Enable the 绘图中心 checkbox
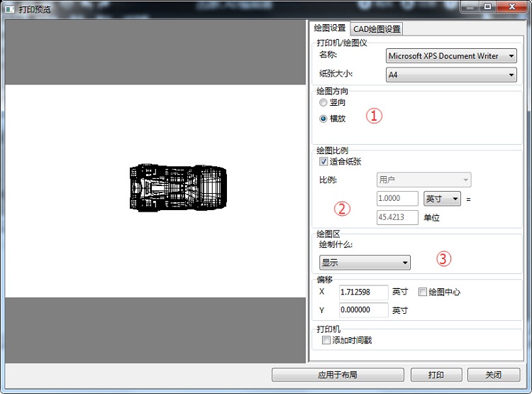This screenshot has height=394, width=532. 423,292
